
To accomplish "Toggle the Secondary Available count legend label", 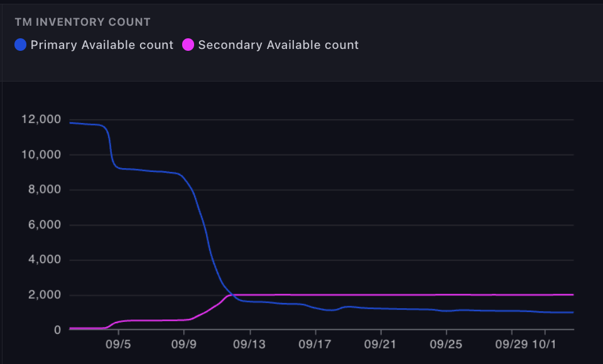I will tap(278, 45).
